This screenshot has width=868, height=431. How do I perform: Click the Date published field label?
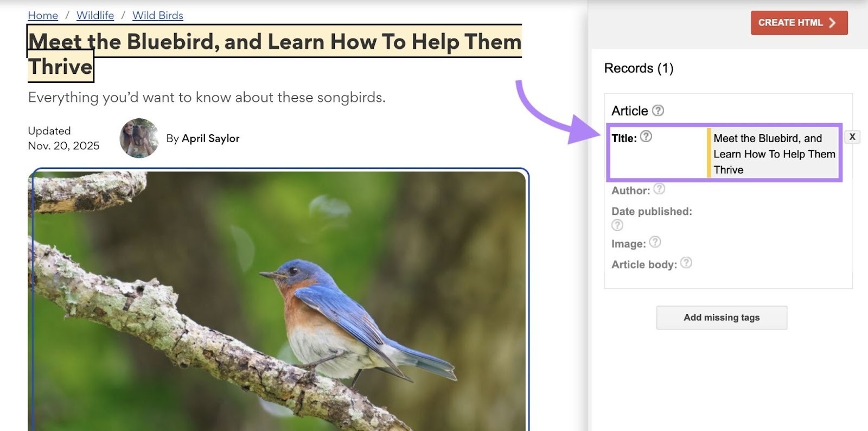652,212
